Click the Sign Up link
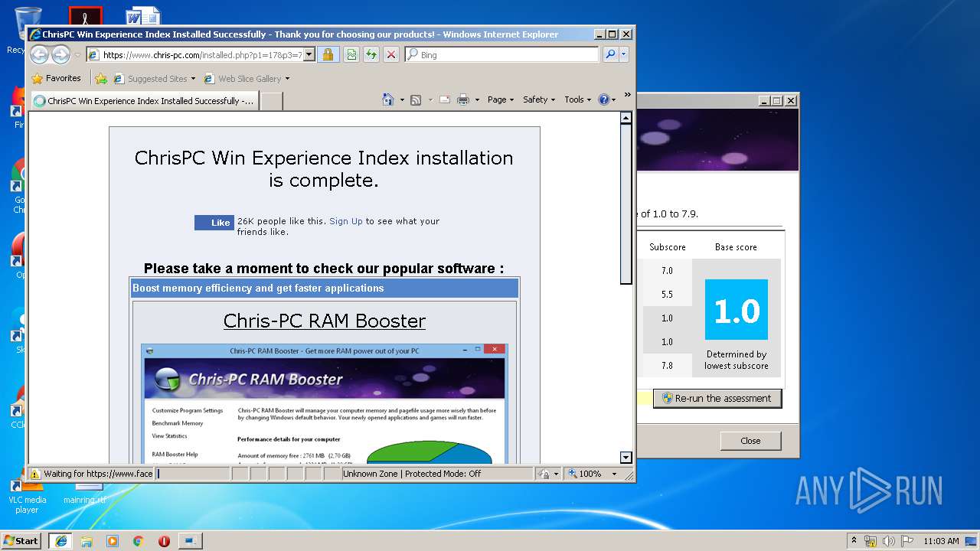The width and height of the screenshot is (980, 551). click(x=346, y=221)
